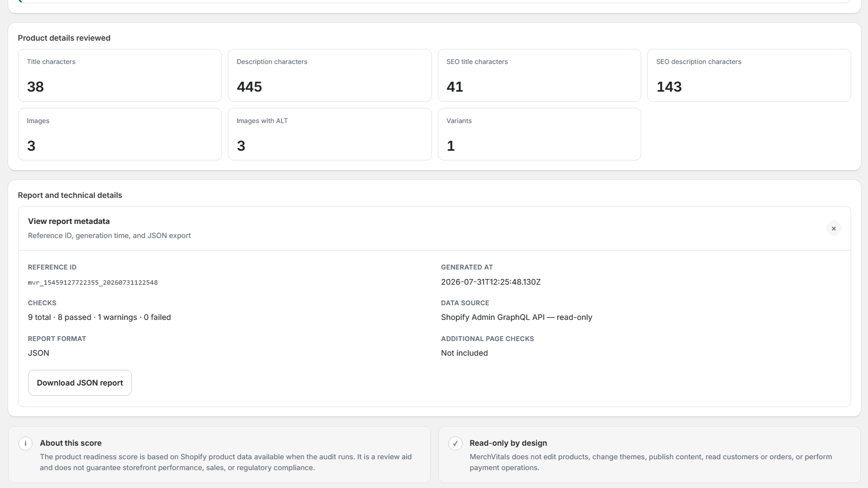Open the SEO description characters card
The width and height of the screenshot is (868, 488).
pyautogui.click(x=749, y=75)
